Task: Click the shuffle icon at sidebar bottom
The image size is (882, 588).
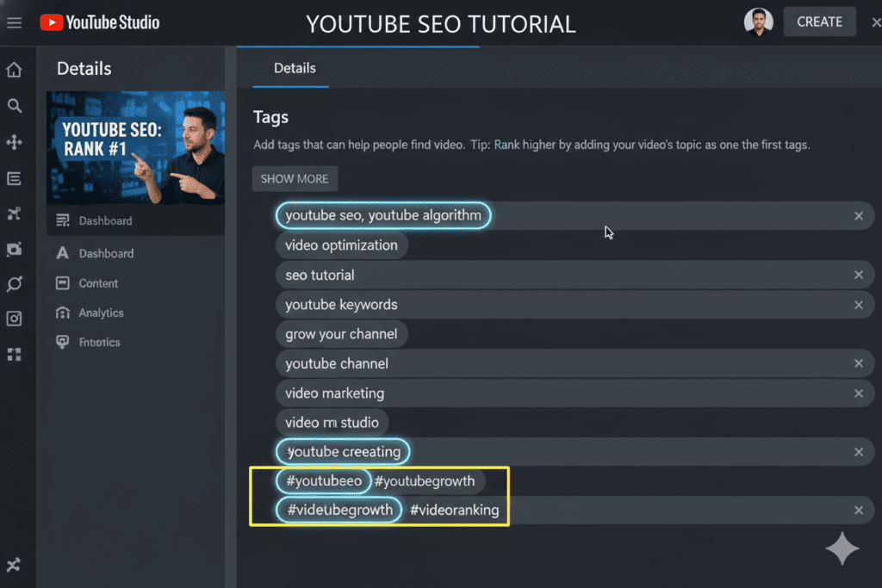Action: pyautogui.click(x=14, y=565)
